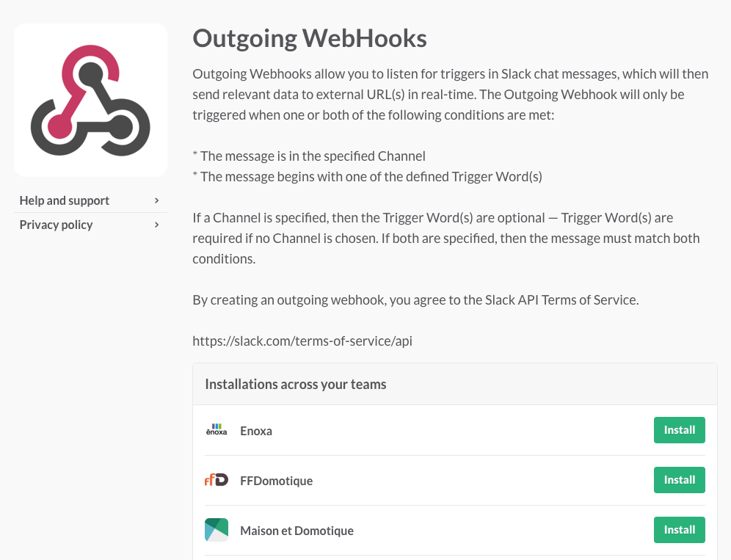Click the Enoxa team logo
731x560 pixels.
pos(217,430)
